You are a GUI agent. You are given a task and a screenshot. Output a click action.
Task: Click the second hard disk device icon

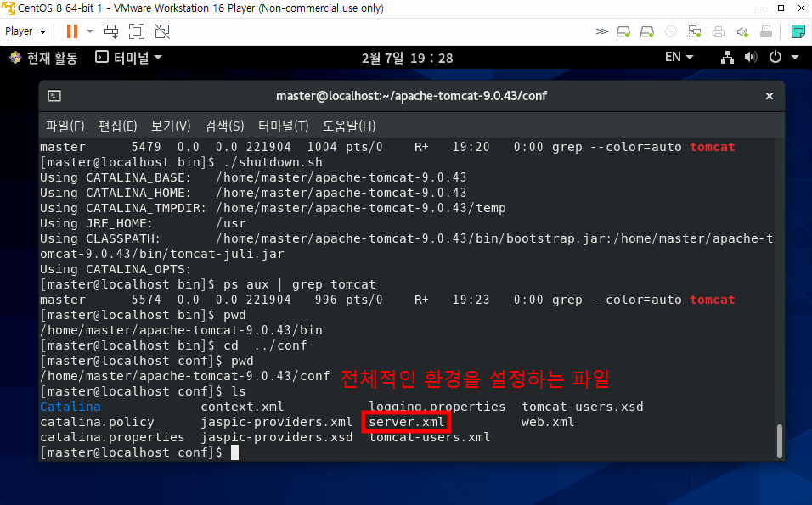point(647,31)
